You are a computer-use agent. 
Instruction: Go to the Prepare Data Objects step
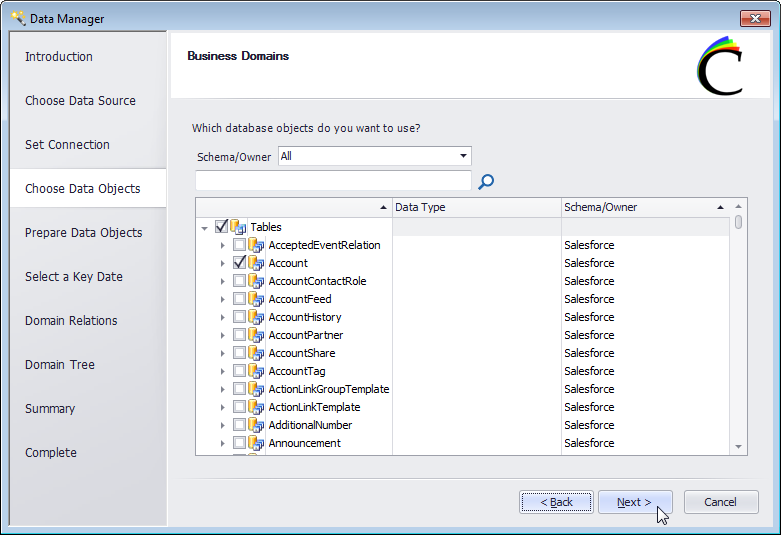(84, 233)
